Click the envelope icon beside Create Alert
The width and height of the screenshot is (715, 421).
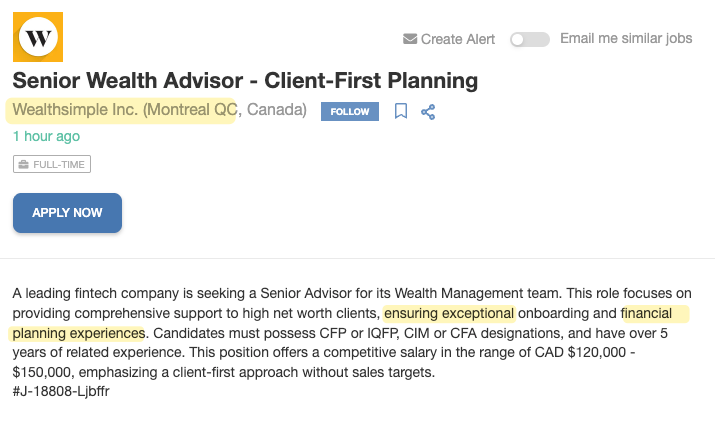[409, 39]
